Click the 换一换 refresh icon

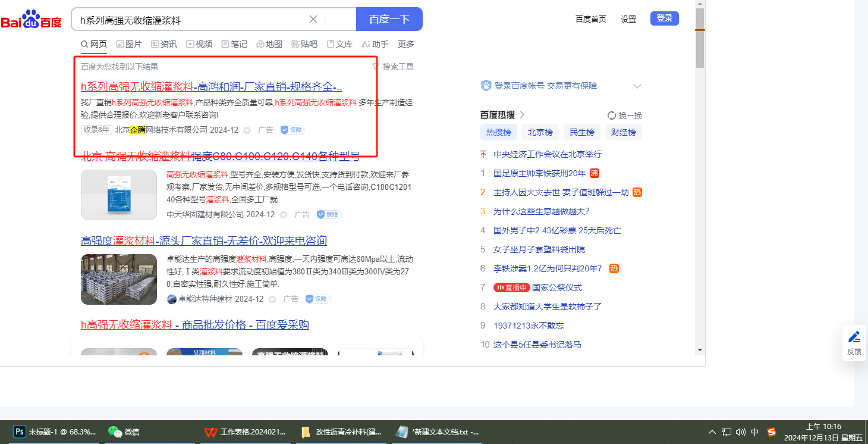[612, 115]
